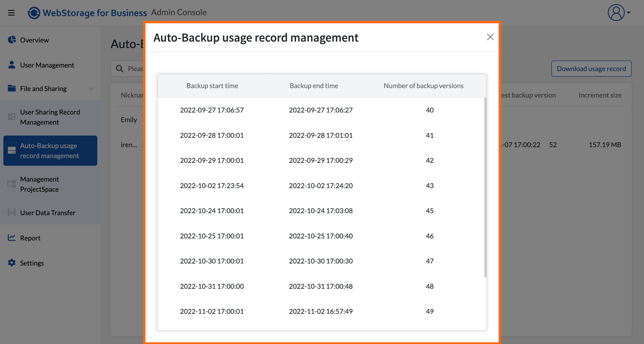Select end time 2022-09-27 17:06:27
This screenshot has width=644, height=344.
pos(321,110)
